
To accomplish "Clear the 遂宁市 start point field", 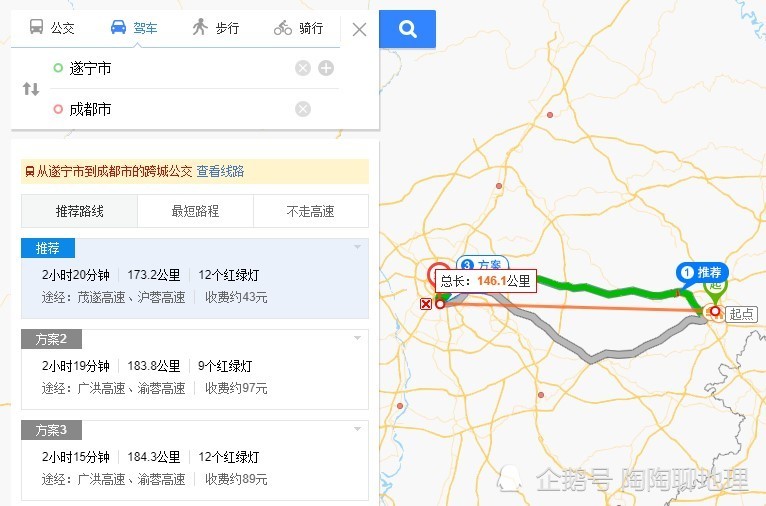I will tap(303, 68).
